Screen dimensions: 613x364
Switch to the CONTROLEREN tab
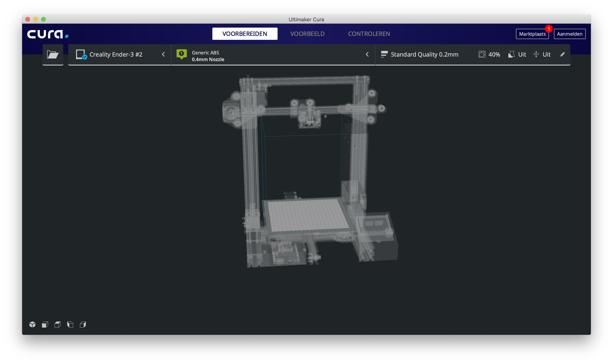[x=369, y=34]
